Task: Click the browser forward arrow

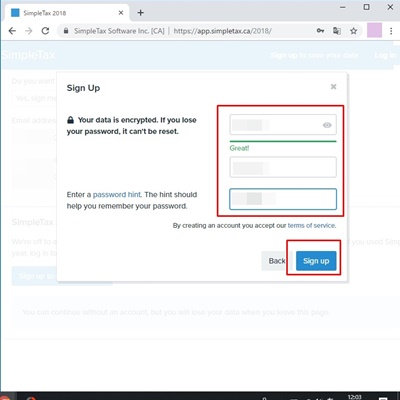Action: pyautogui.click(x=29, y=31)
